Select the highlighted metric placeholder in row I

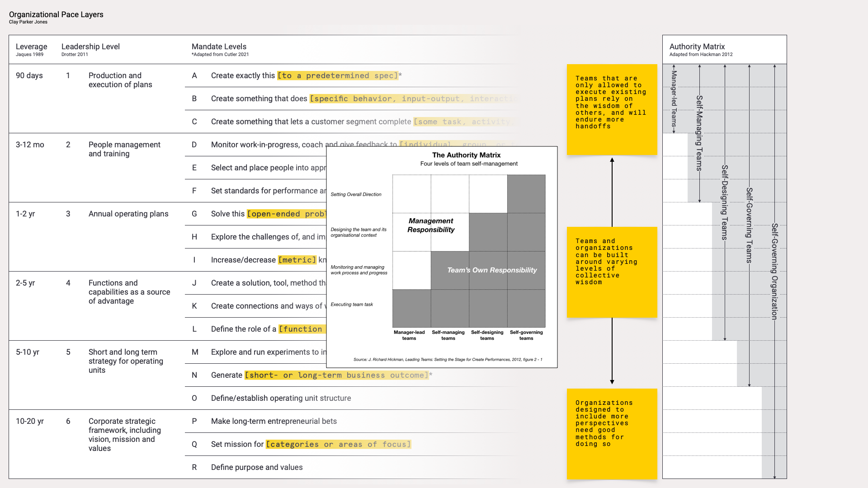pyautogui.click(x=297, y=260)
